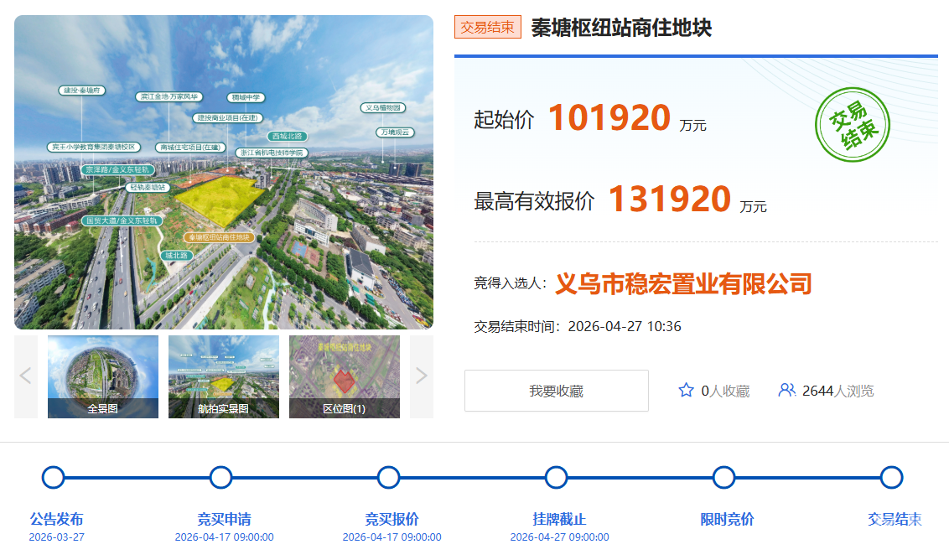Click the 竞买报价 timeline circle
Image resolution: width=949 pixels, height=560 pixels.
coord(388,478)
